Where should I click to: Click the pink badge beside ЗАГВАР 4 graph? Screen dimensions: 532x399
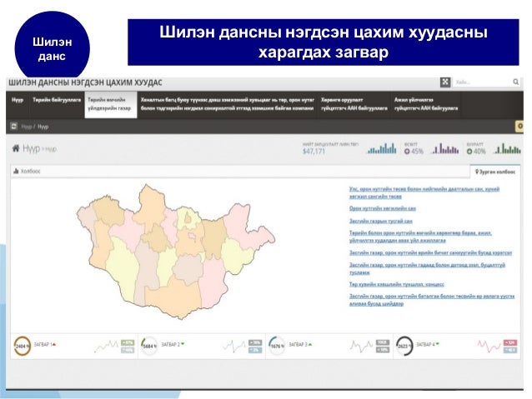(x=510, y=342)
